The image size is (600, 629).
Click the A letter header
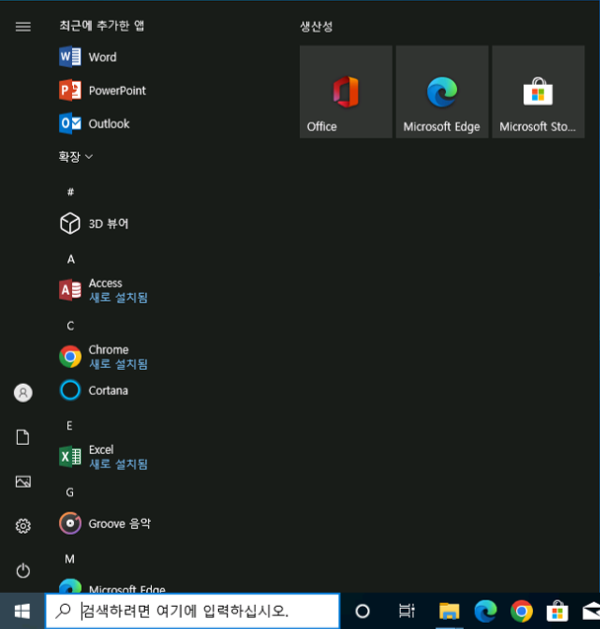click(x=71, y=259)
